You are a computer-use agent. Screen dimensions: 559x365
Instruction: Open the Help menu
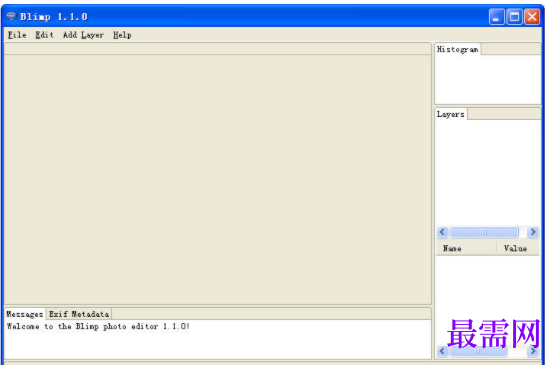pyautogui.click(x=122, y=35)
